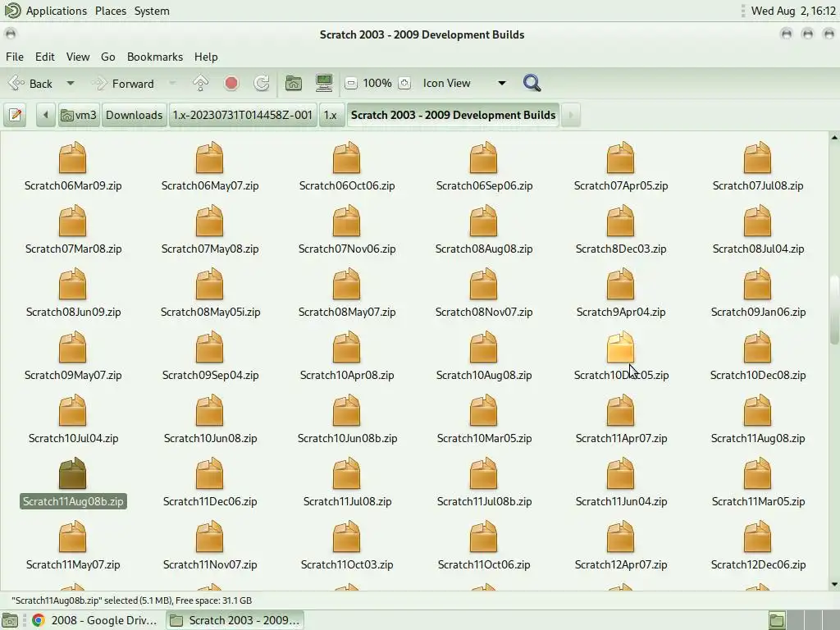Select Scratch11Aug08b.zip highlighted archive icon
Viewport: 840px width, 630px height.
click(x=72, y=473)
